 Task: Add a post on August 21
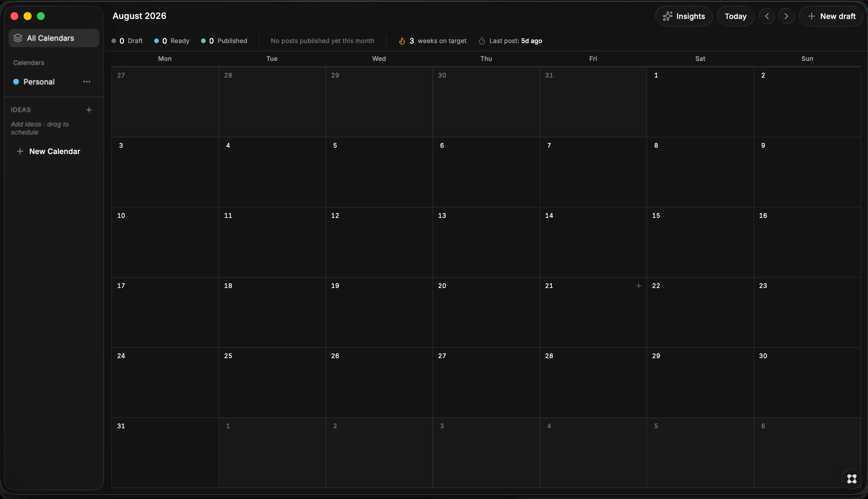(639, 285)
